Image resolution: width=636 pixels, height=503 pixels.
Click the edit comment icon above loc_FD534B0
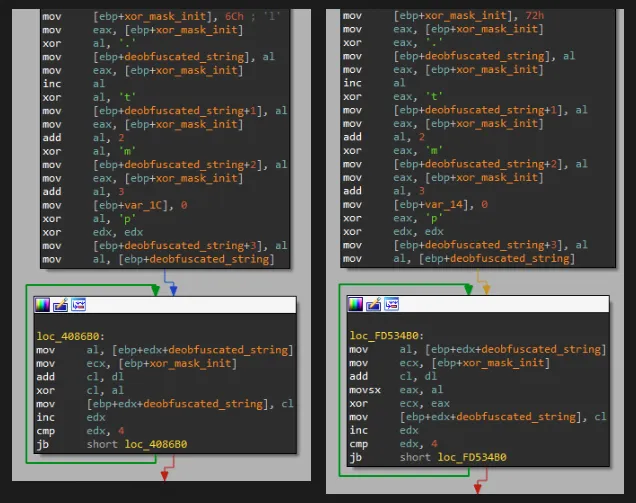coord(374,304)
